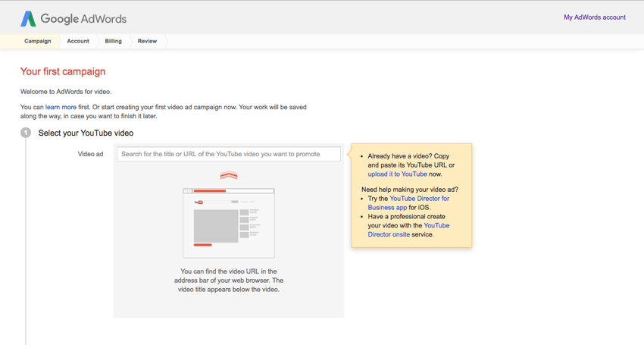The height and width of the screenshot is (345, 644).
Task: Select the Campaign step tab
Action: tap(37, 41)
